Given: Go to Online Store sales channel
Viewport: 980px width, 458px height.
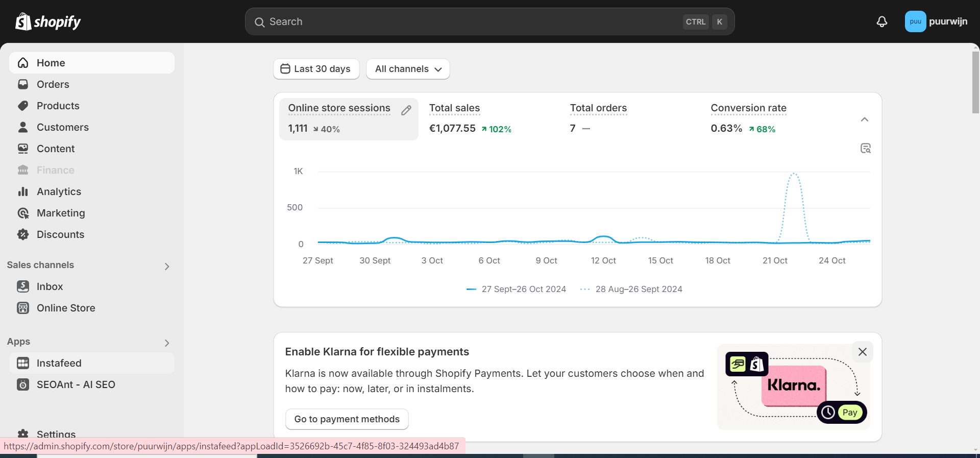Looking at the screenshot, I should click(x=66, y=308).
